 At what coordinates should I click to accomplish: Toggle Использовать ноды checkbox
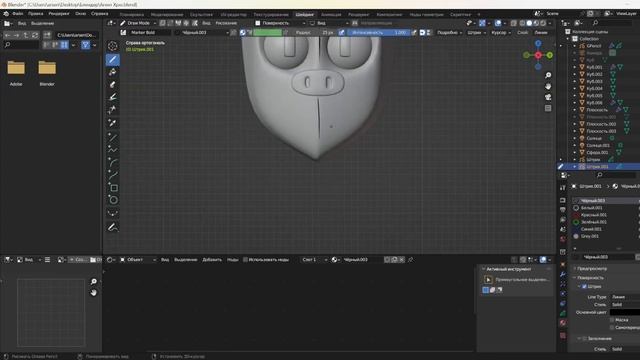click(245, 260)
